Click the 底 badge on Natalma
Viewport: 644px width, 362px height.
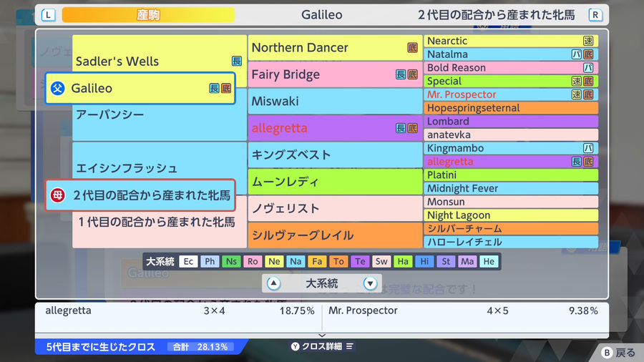[x=588, y=54]
